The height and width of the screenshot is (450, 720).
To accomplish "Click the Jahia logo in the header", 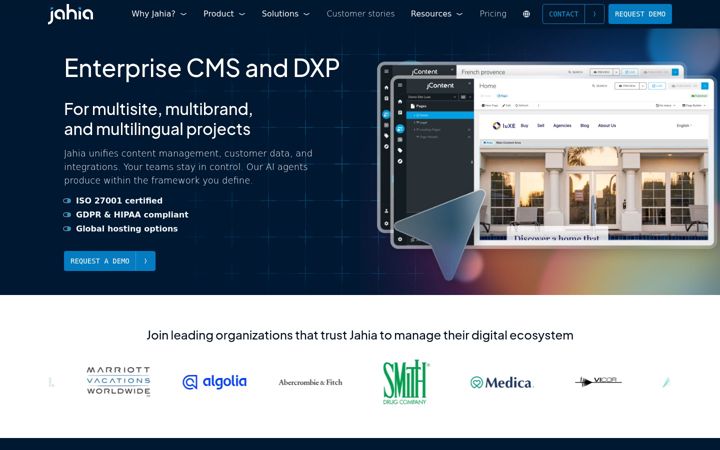I will (71, 14).
